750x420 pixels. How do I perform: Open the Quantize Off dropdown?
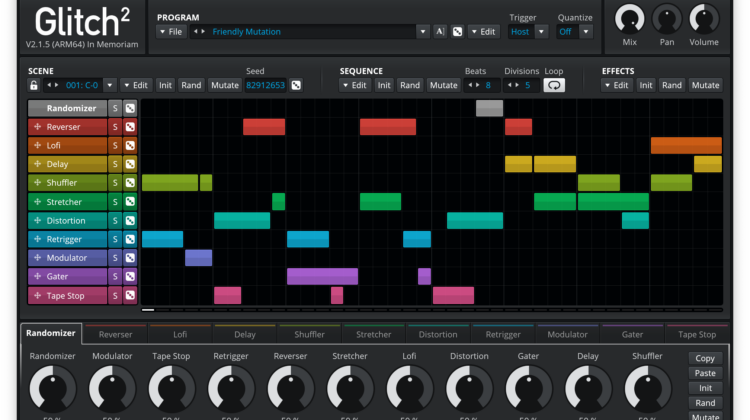coord(585,32)
